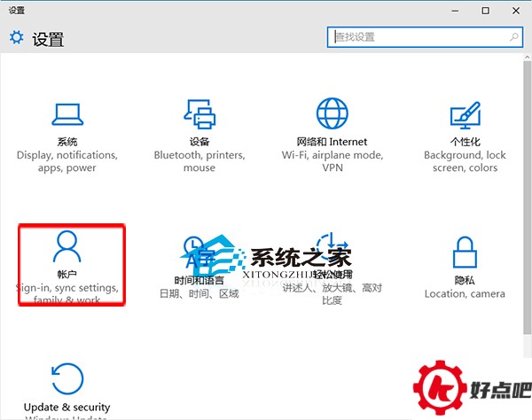
Task: Click the "Display, notifications, apps, power" description
Action: point(67,161)
